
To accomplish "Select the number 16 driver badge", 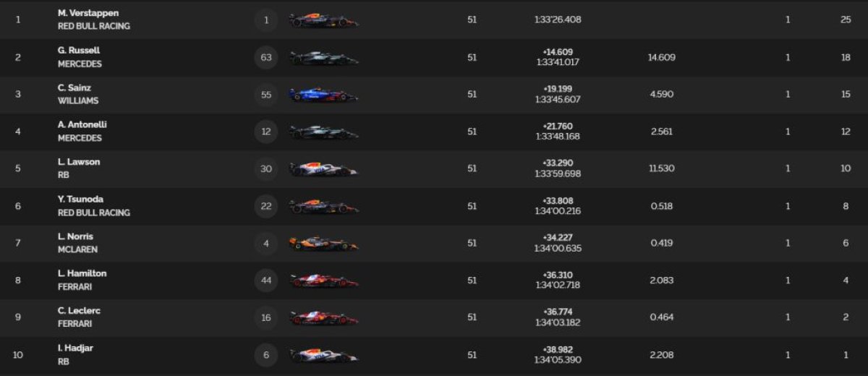I will click(x=266, y=317).
